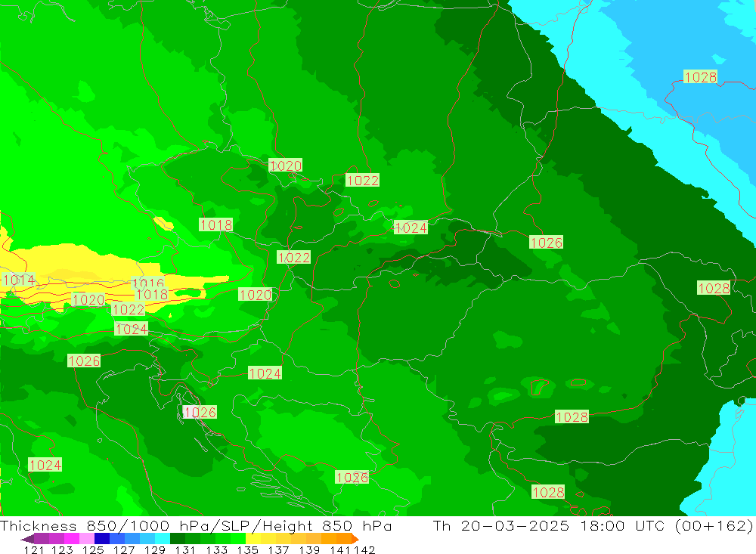Click the legend value 123
Image resolution: width=756 pixels, height=554 pixels.
tap(62, 549)
